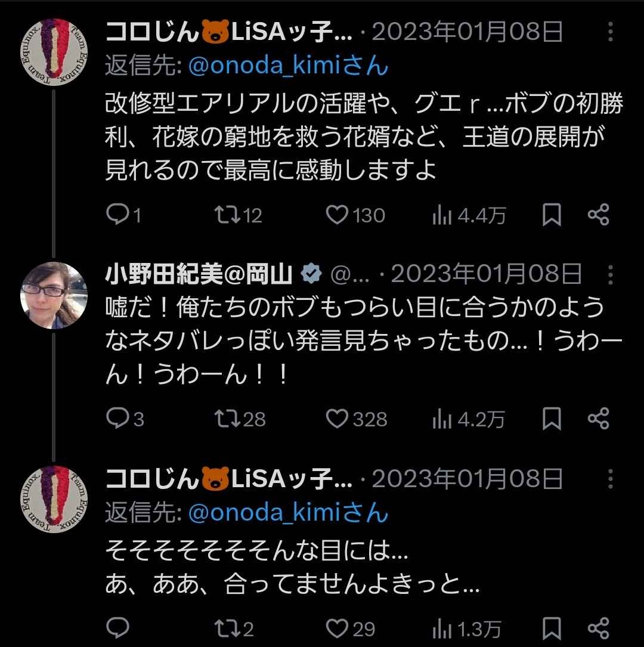Image resolution: width=644 pixels, height=647 pixels.
Task: View analytics of tweet with 1.3万 views
Action: [442, 628]
